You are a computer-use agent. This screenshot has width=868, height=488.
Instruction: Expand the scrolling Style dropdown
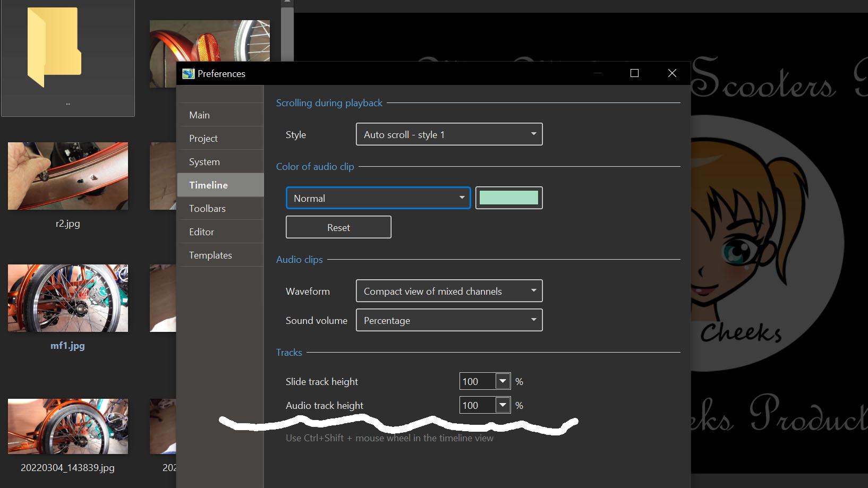click(449, 134)
